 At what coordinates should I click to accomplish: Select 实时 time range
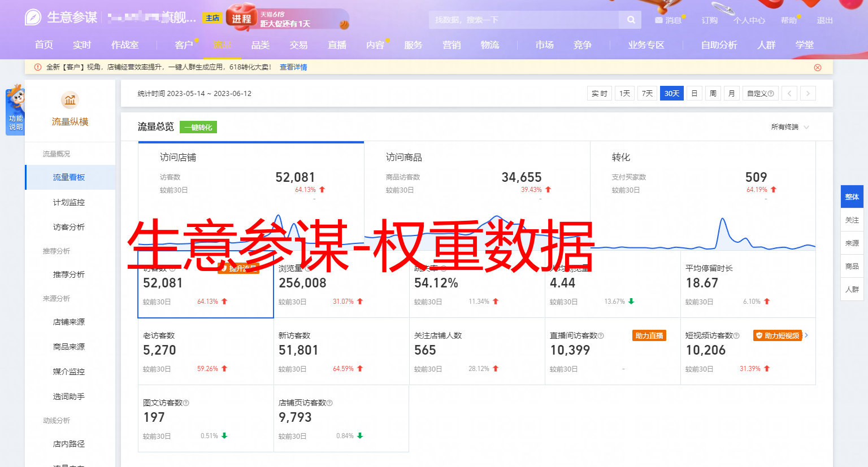(x=600, y=93)
